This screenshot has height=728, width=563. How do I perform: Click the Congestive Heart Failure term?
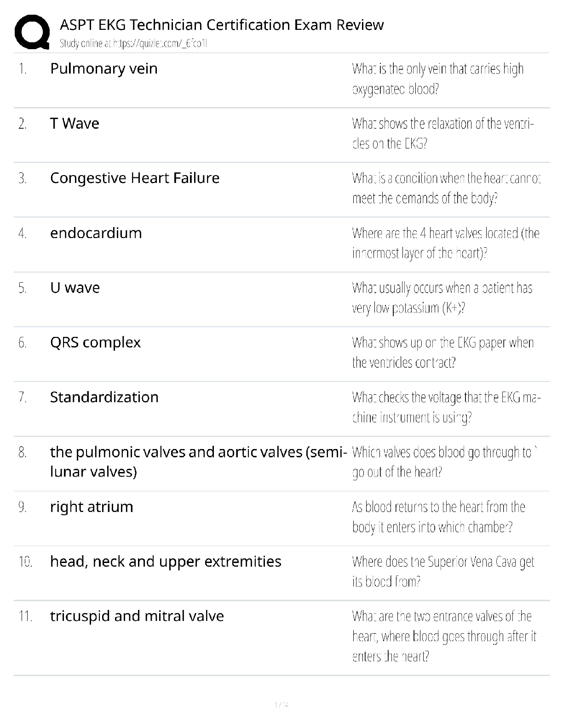click(135, 178)
